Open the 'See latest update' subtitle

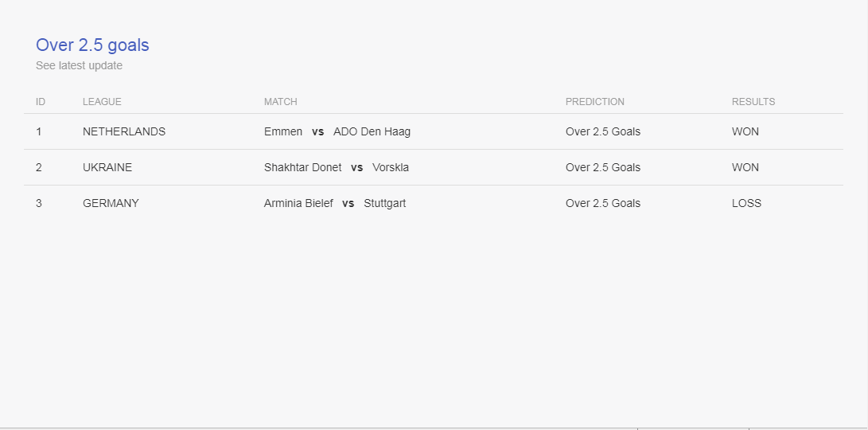(79, 65)
